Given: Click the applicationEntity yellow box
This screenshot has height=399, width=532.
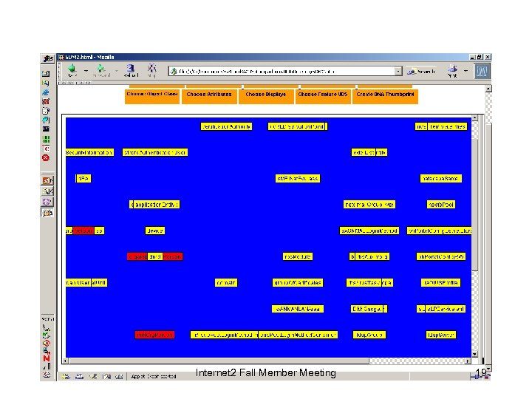Looking at the screenshot, I should [x=157, y=205].
